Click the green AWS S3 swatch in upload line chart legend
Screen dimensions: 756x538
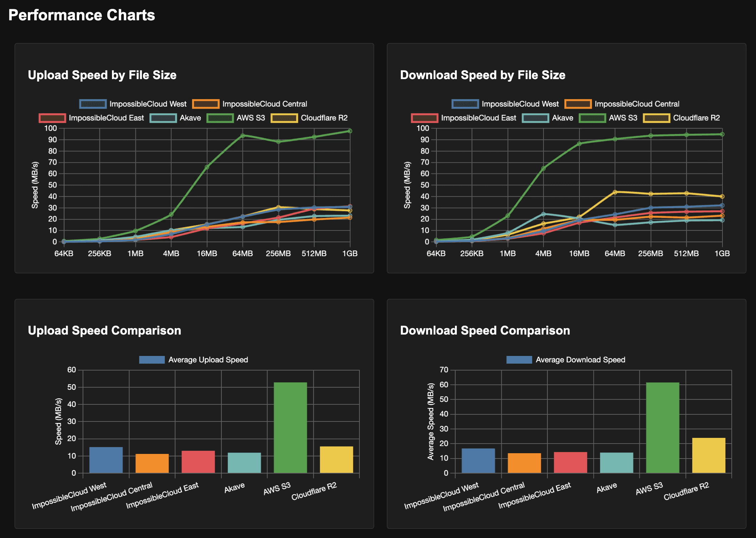click(220, 118)
